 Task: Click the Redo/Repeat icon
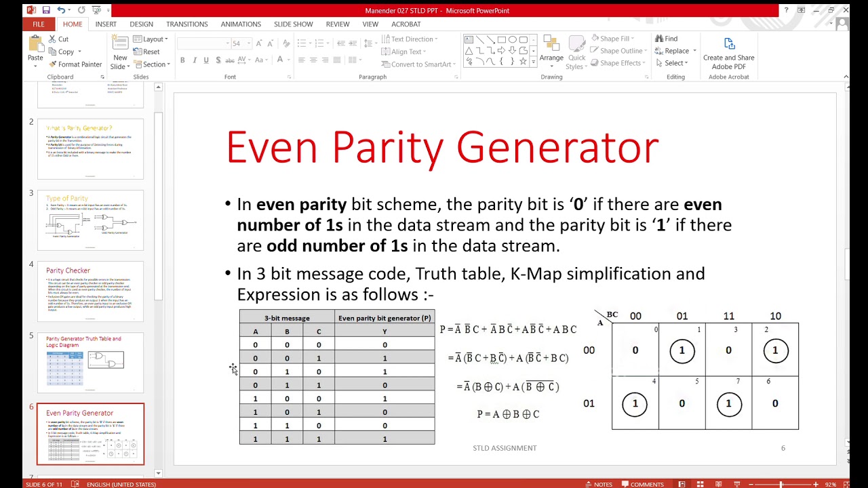tap(81, 10)
